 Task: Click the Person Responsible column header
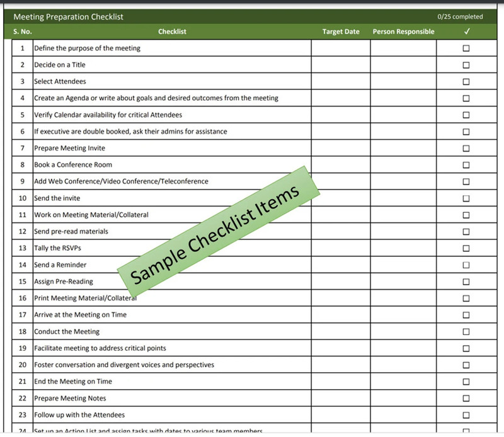(x=403, y=31)
